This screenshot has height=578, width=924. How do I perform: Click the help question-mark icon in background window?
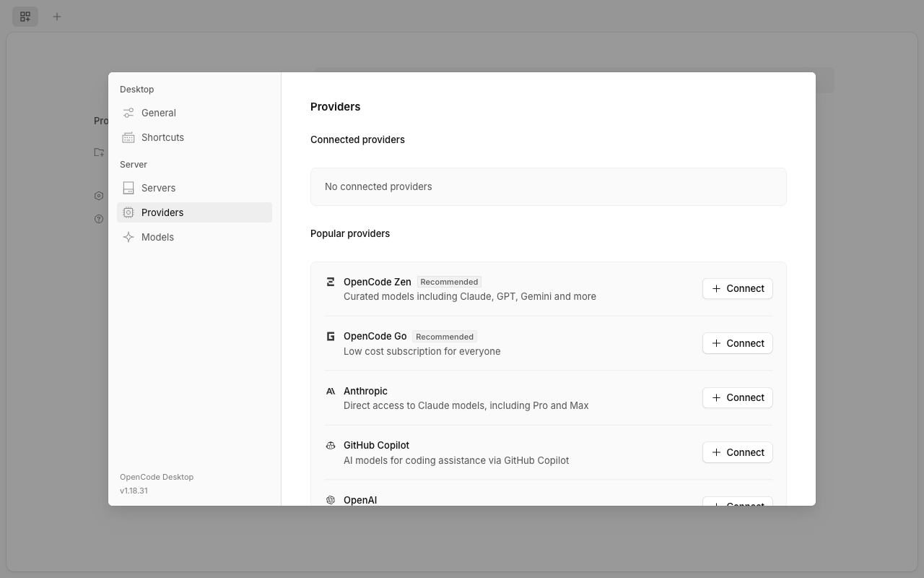pos(99,219)
